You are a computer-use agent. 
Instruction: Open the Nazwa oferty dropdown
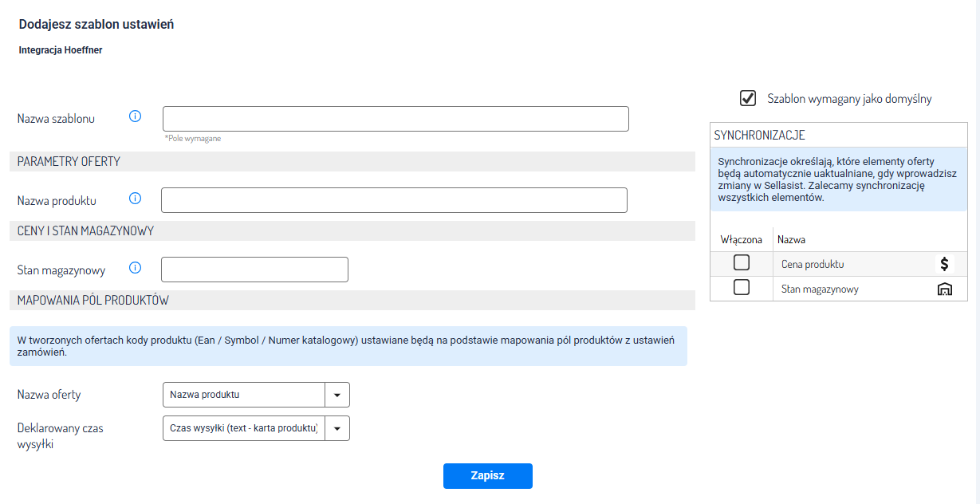pos(337,395)
